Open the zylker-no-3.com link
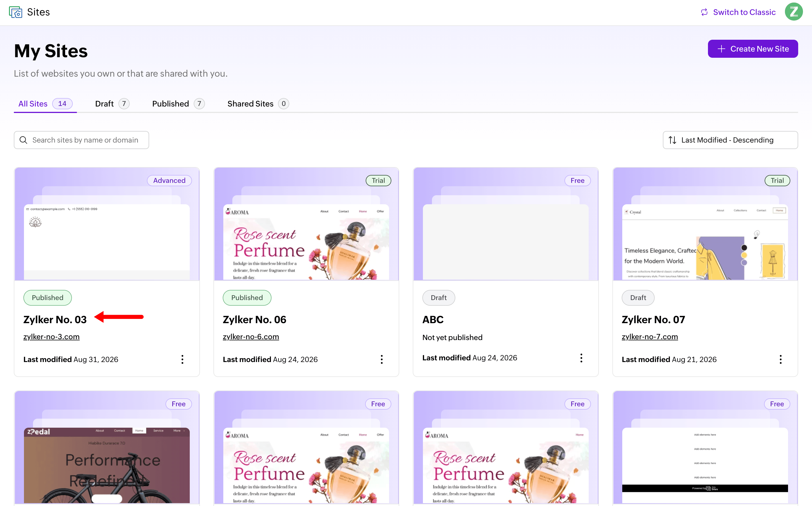The image size is (812, 506). [51, 337]
